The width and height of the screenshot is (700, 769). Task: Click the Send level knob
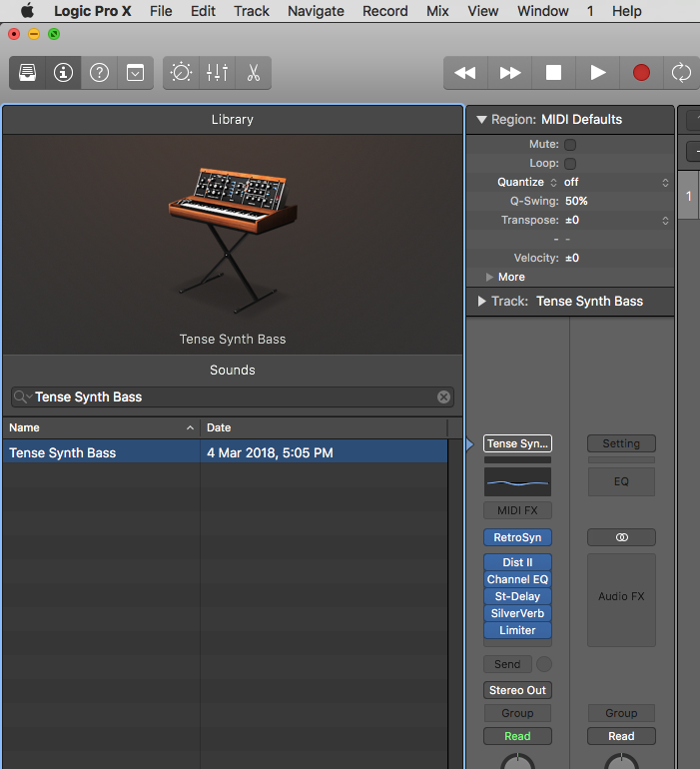(x=544, y=664)
